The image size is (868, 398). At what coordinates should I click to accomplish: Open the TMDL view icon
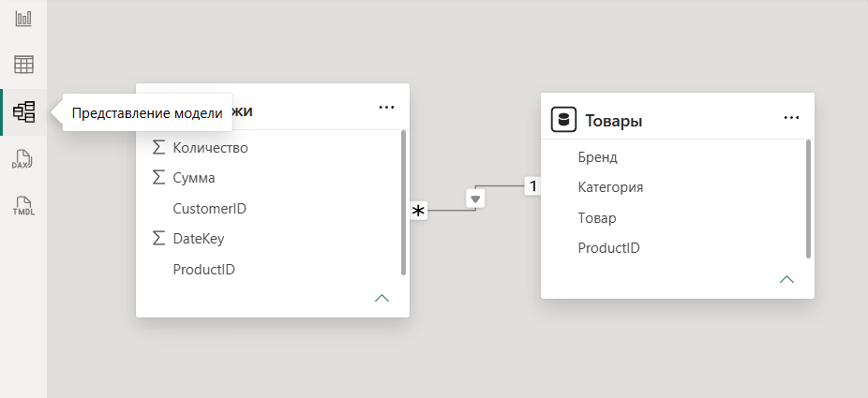click(x=23, y=206)
